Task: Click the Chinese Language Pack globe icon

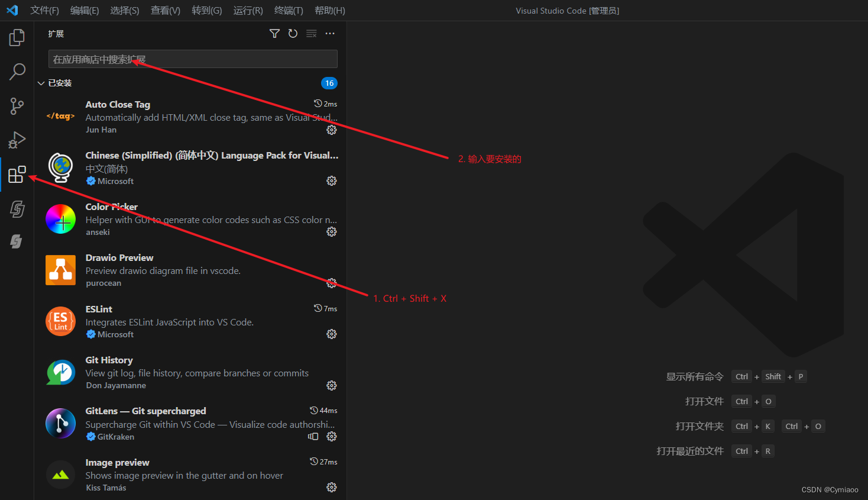Action: [60, 167]
